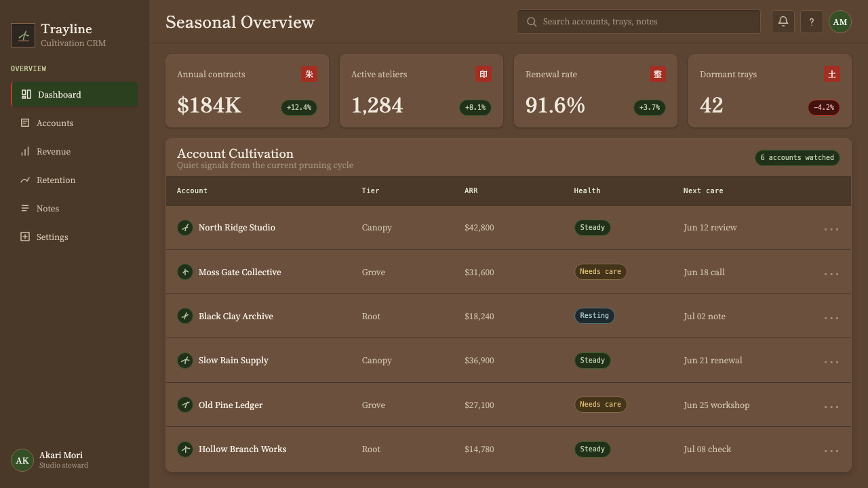Click North Ridge Studio's round icon
The image size is (868, 488).
[185, 228]
